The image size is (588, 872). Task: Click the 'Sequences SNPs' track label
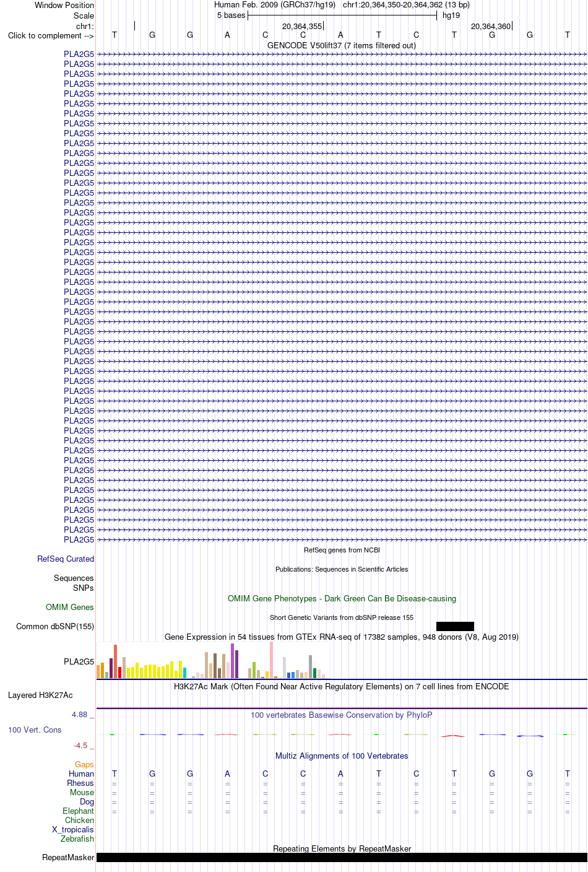(74, 583)
